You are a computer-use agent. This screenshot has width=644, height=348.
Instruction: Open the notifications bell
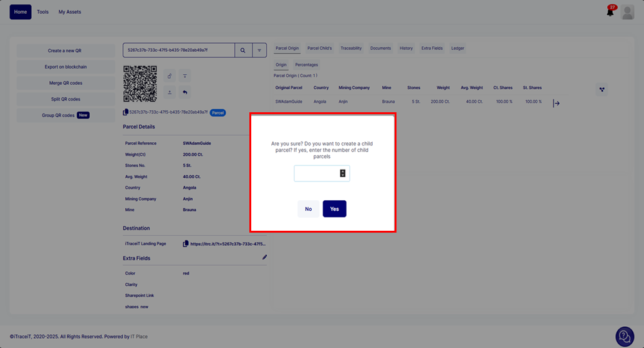(x=610, y=12)
